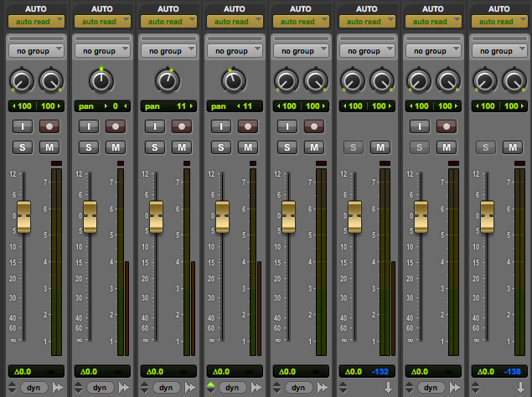The height and width of the screenshot is (397, 532).
Task: Click the volume fader on first channel
Action: [x=23, y=216]
